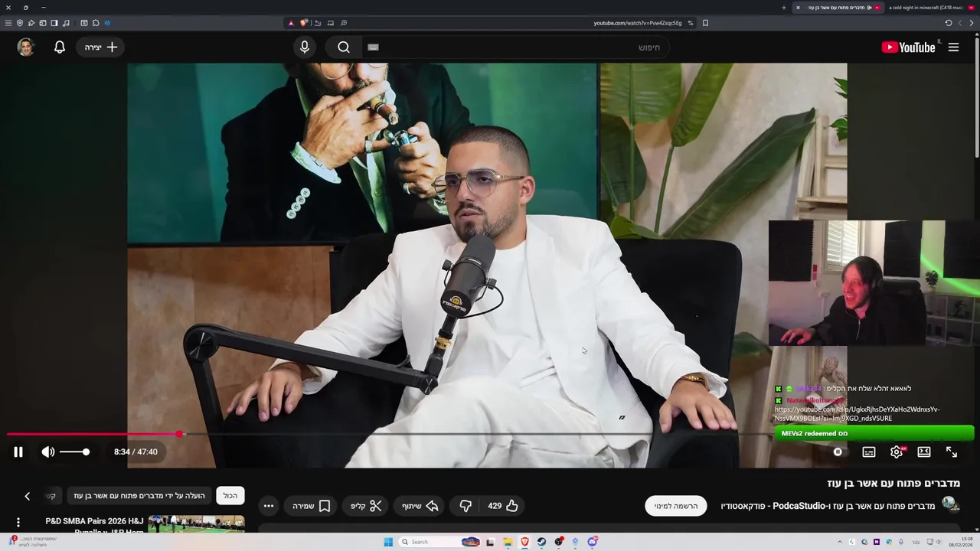
Task: Show more filter chips with arrow
Action: click(27, 496)
